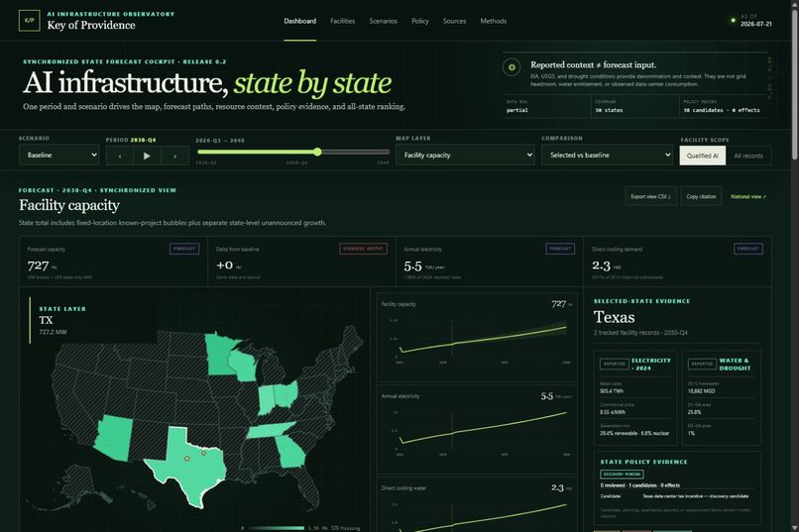Viewport: 799px width, 532px height.
Task: Select Ohio on the map
Action: tap(285, 393)
